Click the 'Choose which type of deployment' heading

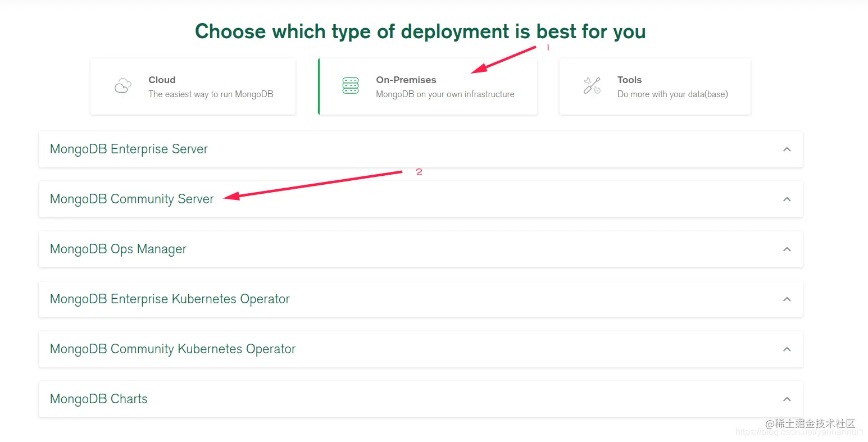coord(420,31)
